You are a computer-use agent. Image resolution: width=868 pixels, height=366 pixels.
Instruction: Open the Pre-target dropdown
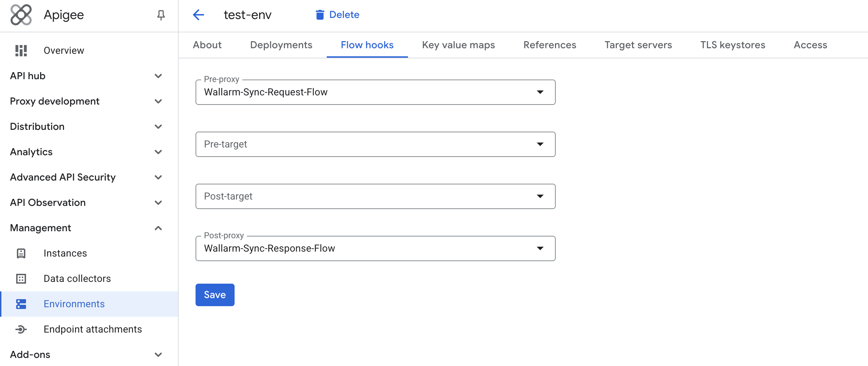click(x=541, y=144)
